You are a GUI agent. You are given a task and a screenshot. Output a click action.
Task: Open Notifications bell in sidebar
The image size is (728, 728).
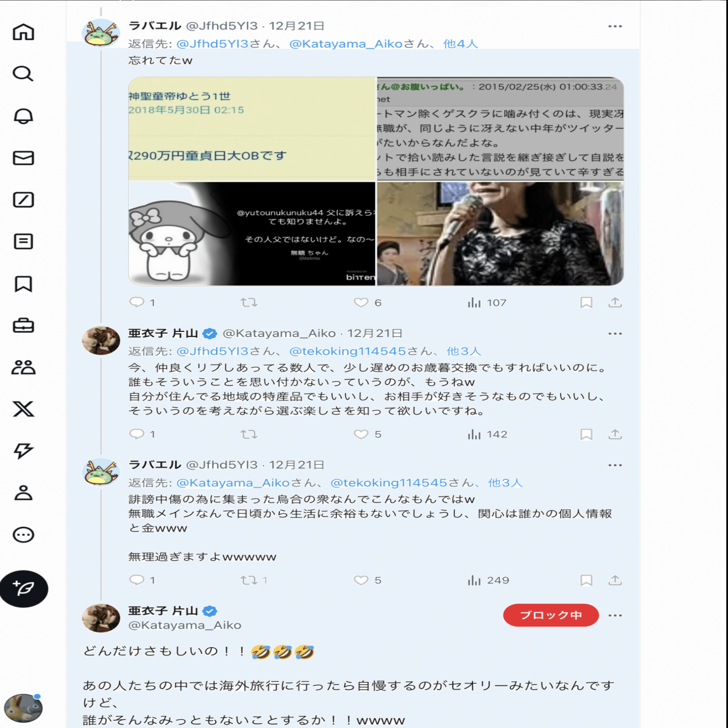[24, 116]
